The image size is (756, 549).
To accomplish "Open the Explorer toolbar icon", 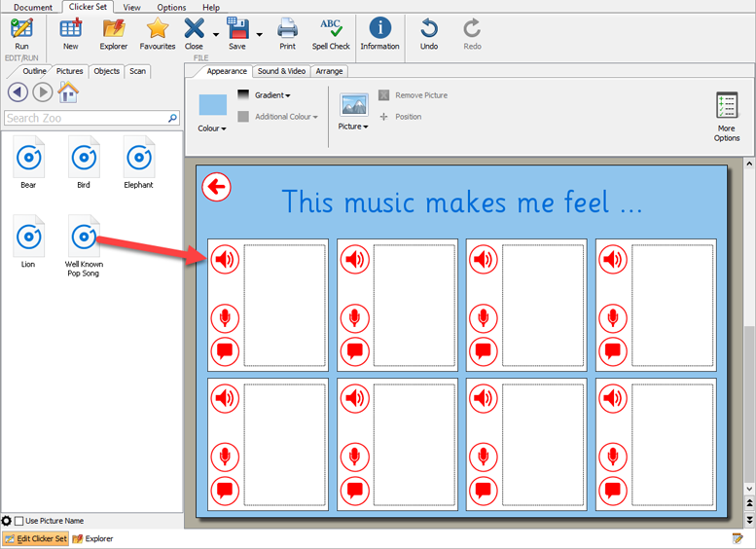I will (114, 32).
